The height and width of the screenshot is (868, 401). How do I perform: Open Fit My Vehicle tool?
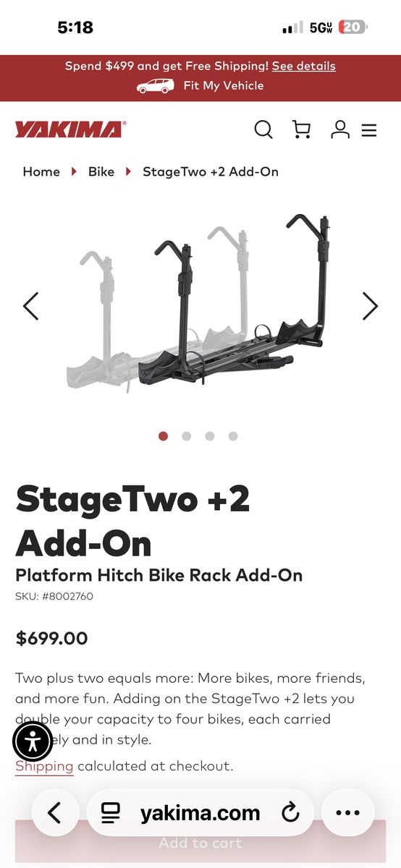tap(200, 85)
